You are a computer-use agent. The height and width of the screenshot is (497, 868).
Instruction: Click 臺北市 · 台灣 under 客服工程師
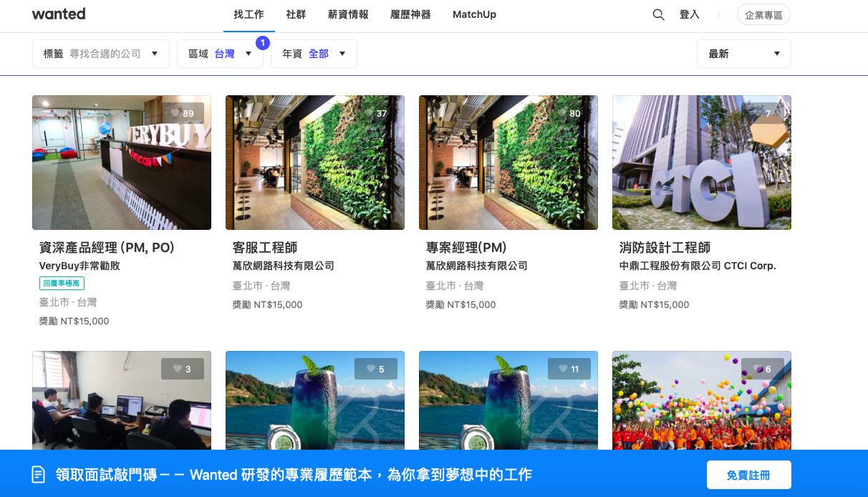point(261,286)
